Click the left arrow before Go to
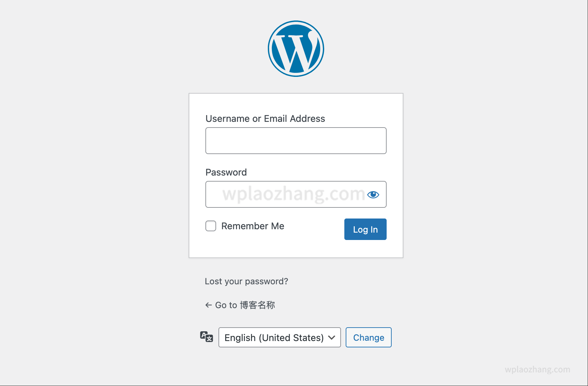Screen dimensions: 588x386 coord(208,305)
